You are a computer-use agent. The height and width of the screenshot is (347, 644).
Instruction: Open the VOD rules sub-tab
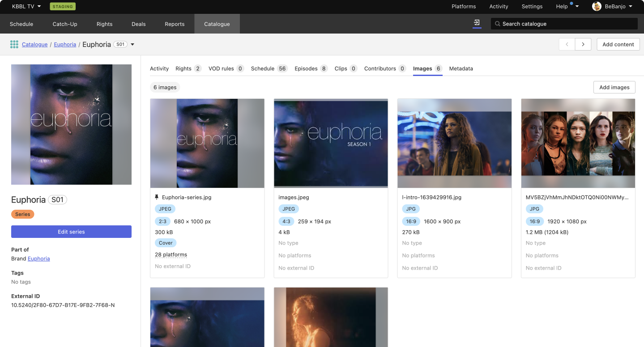[x=226, y=68]
